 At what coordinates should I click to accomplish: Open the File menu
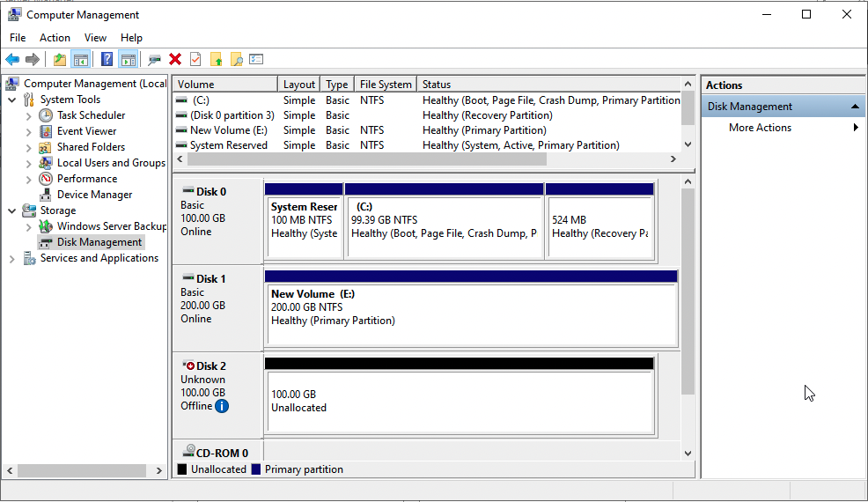[18, 38]
